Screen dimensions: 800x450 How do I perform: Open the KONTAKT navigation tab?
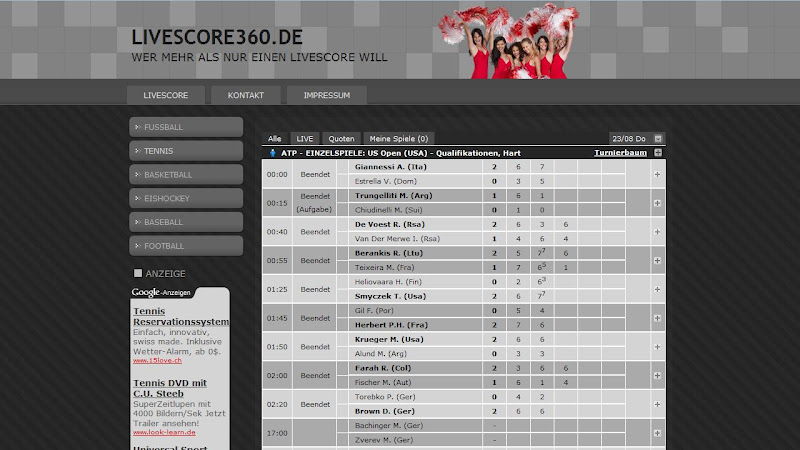[245, 95]
